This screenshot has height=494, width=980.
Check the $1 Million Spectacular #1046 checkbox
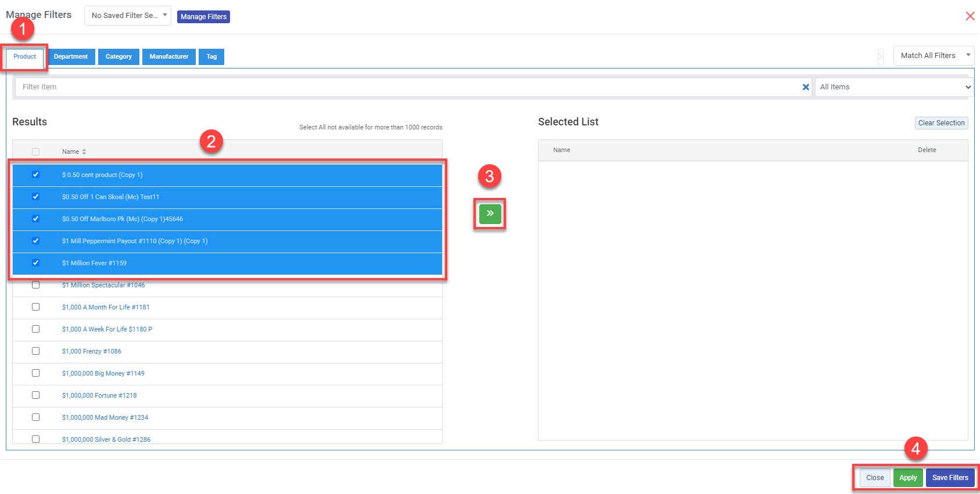coord(35,285)
